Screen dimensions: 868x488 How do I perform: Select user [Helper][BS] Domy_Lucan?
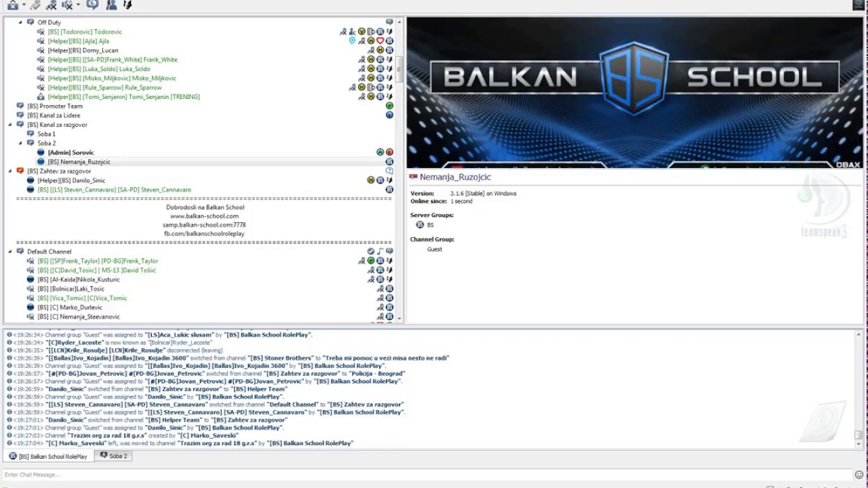click(x=83, y=50)
